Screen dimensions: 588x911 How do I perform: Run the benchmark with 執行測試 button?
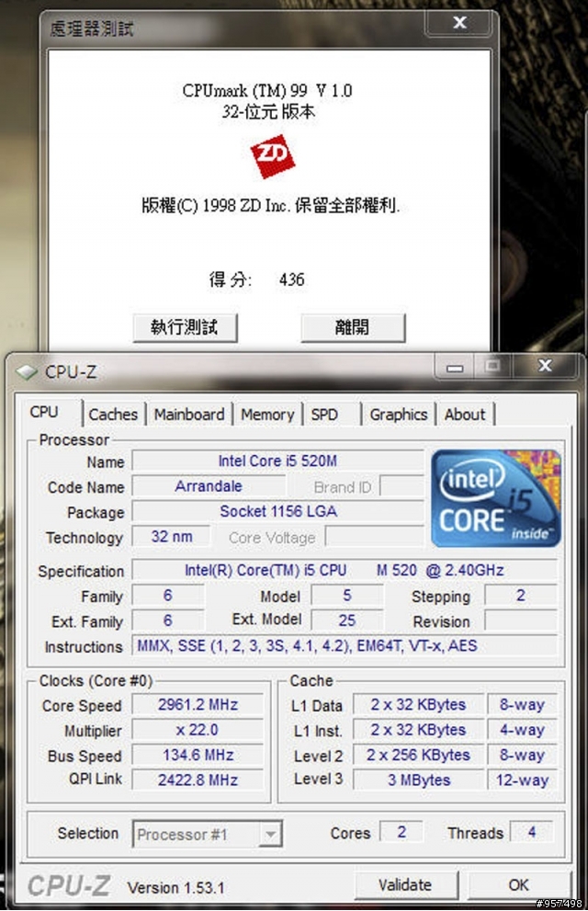tap(185, 327)
